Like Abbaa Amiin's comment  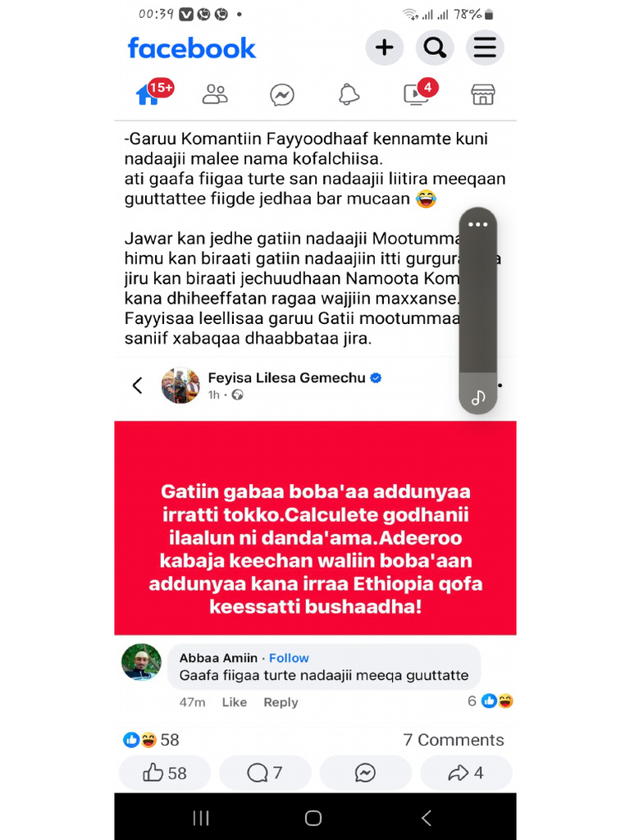pyautogui.click(x=234, y=702)
